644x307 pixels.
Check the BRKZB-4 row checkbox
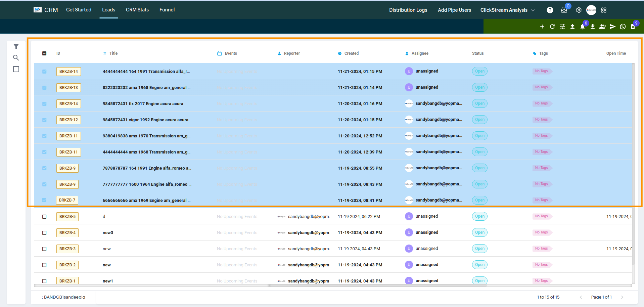point(44,233)
